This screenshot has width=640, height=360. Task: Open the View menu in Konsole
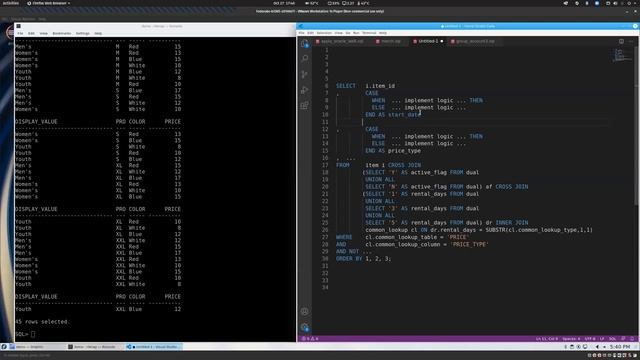tap(44, 33)
